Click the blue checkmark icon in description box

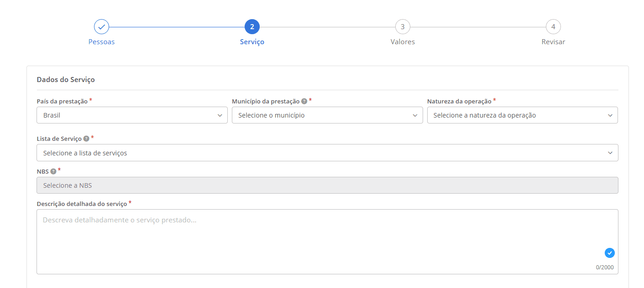pos(609,253)
